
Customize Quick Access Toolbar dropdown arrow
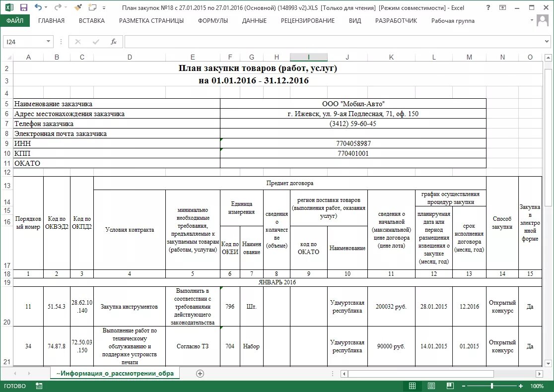[104, 8]
